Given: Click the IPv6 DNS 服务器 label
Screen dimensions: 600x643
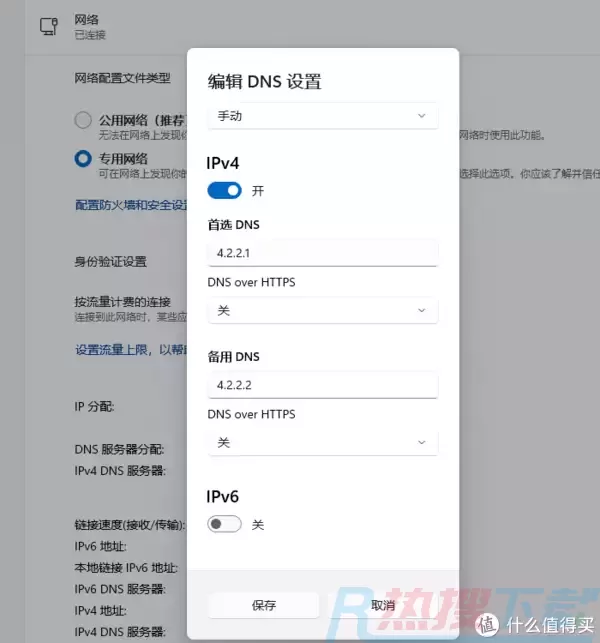Looking at the screenshot, I should coord(120,589).
